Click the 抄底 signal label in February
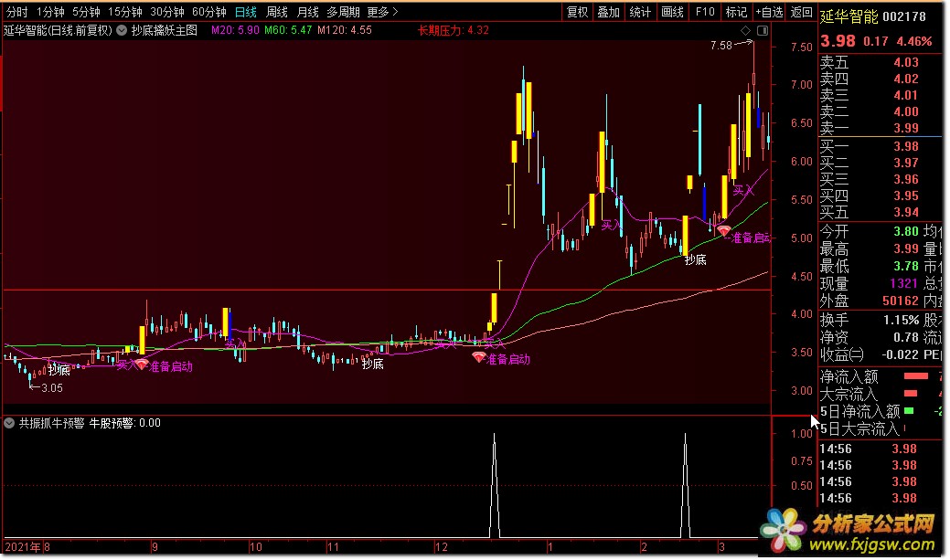Screen dimensions: 950x560 [x=696, y=259]
